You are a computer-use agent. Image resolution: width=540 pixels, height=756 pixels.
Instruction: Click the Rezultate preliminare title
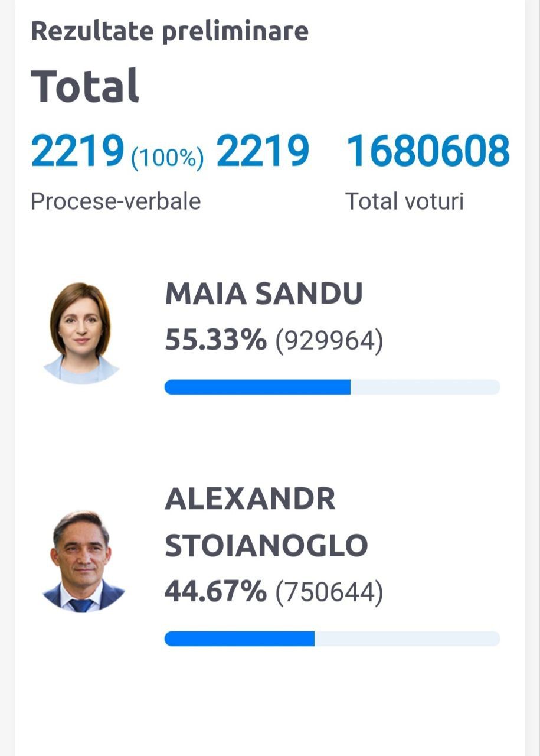(169, 31)
